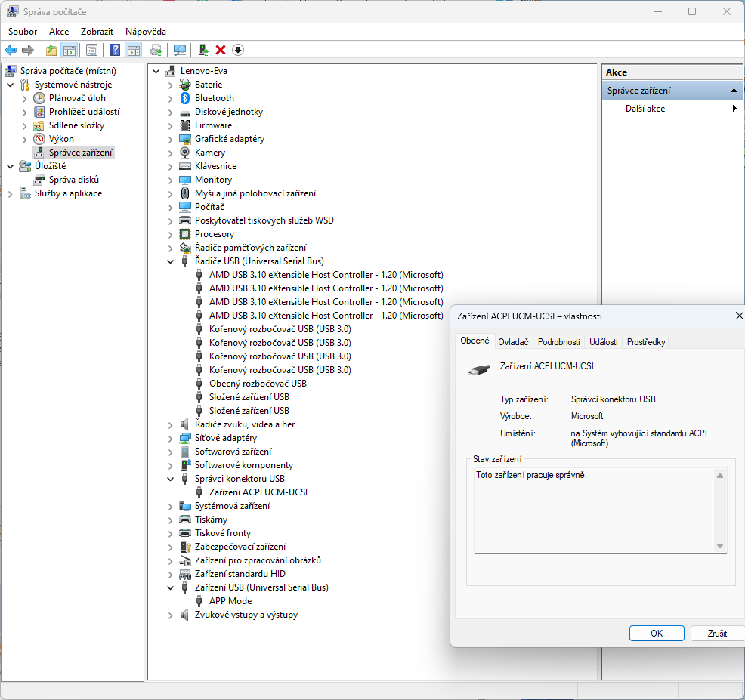Expand the Síťové adaptéry category
The height and width of the screenshot is (700, 745).
(171, 438)
